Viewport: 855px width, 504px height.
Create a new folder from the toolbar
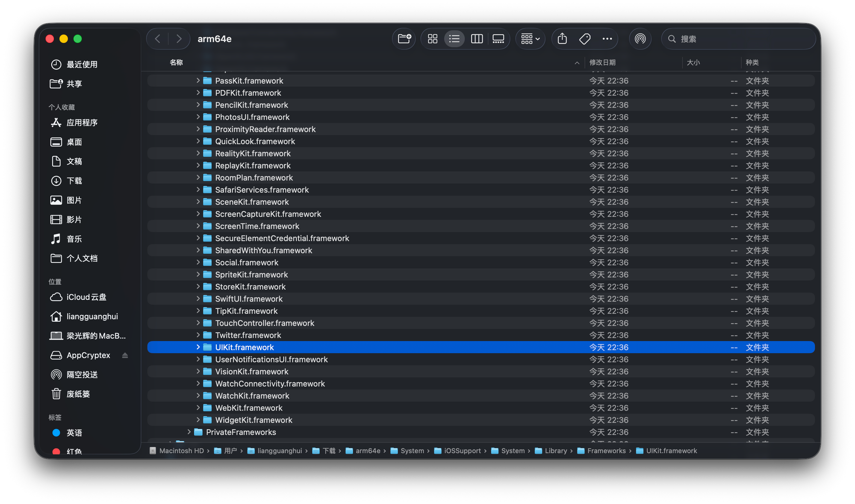pyautogui.click(x=404, y=39)
